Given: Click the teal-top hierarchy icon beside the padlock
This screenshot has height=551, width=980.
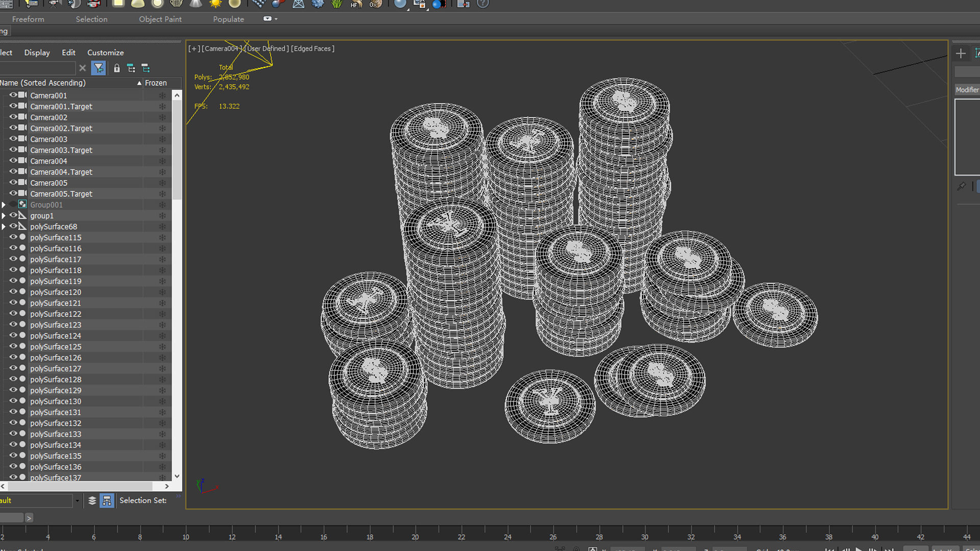Looking at the screenshot, I should [x=131, y=68].
